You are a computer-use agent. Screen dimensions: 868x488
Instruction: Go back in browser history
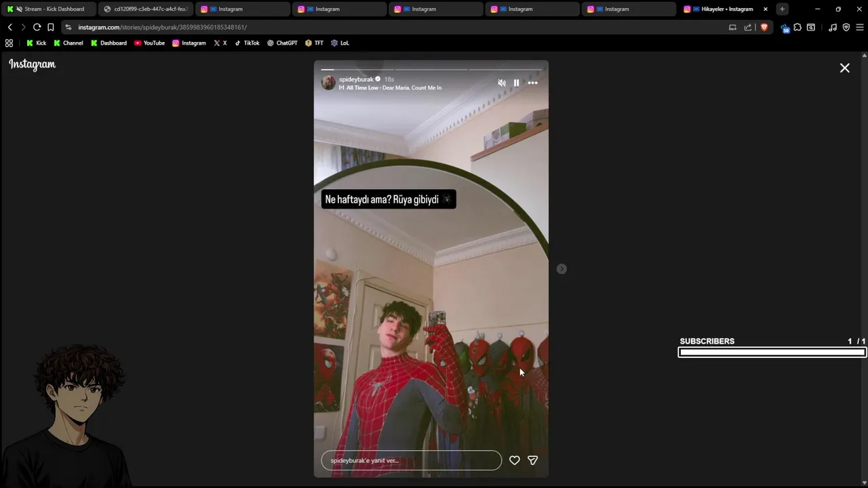coord(10,27)
